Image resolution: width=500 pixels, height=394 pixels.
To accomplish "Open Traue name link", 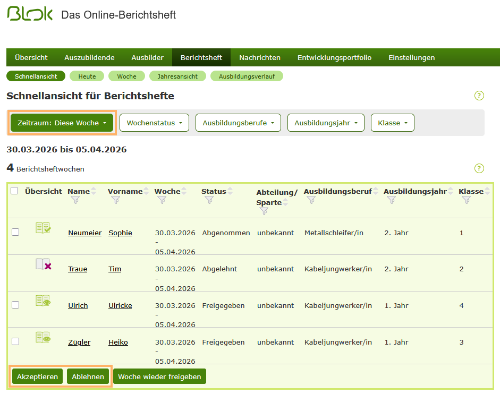I will (78, 269).
